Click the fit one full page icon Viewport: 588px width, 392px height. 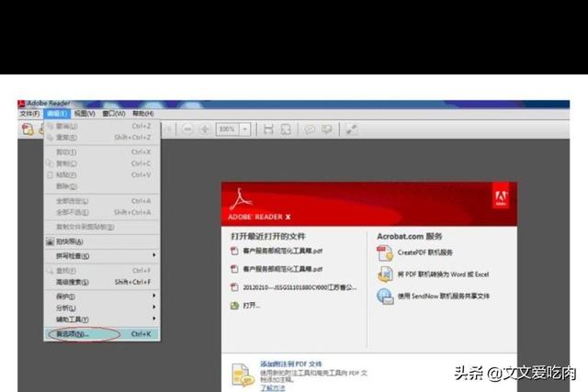click(286, 129)
